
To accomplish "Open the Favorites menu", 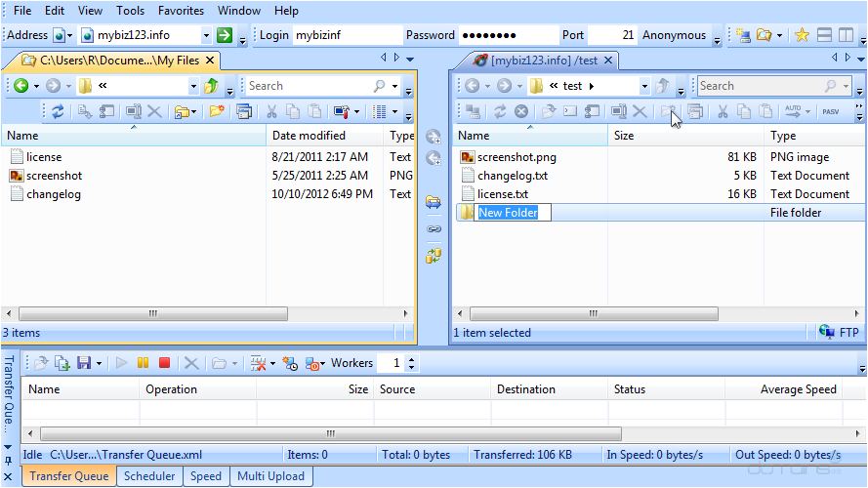I will click(x=181, y=11).
